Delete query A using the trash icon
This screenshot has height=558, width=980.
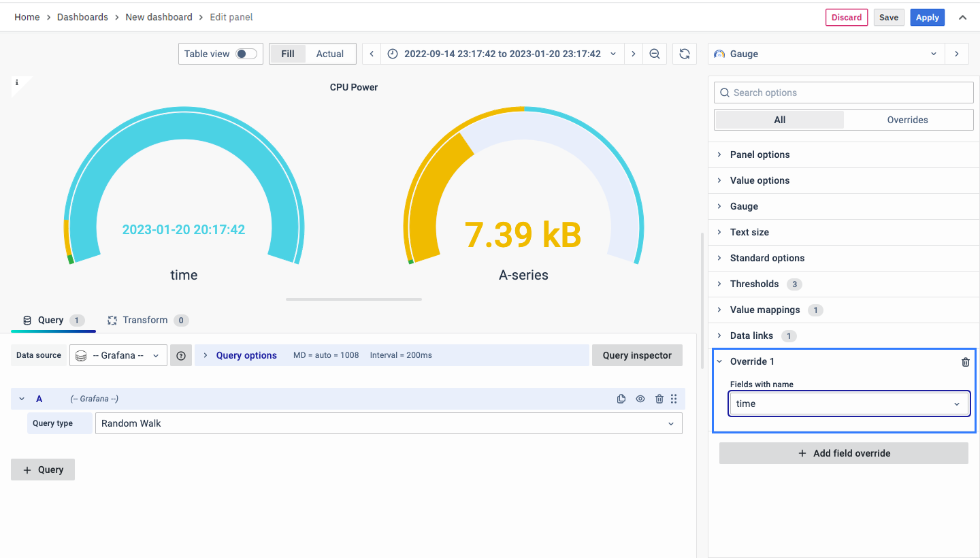tap(659, 399)
